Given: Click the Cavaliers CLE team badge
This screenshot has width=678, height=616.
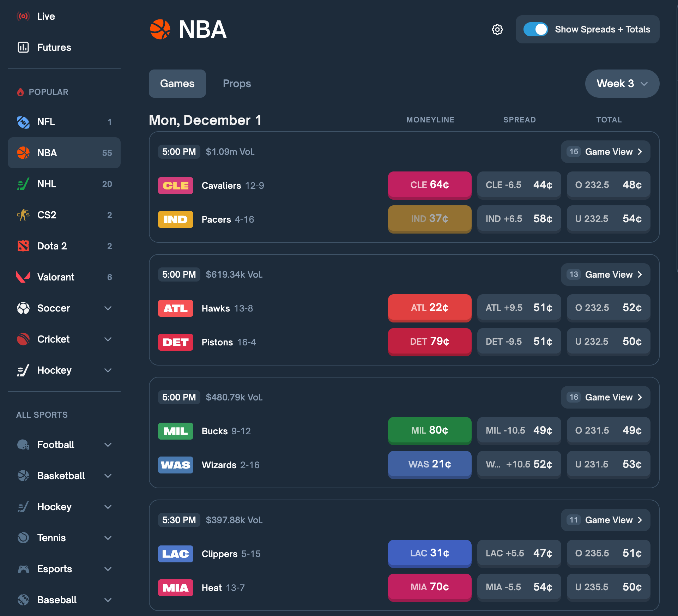Looking at the screenshot, I should [x=175, y=186].
